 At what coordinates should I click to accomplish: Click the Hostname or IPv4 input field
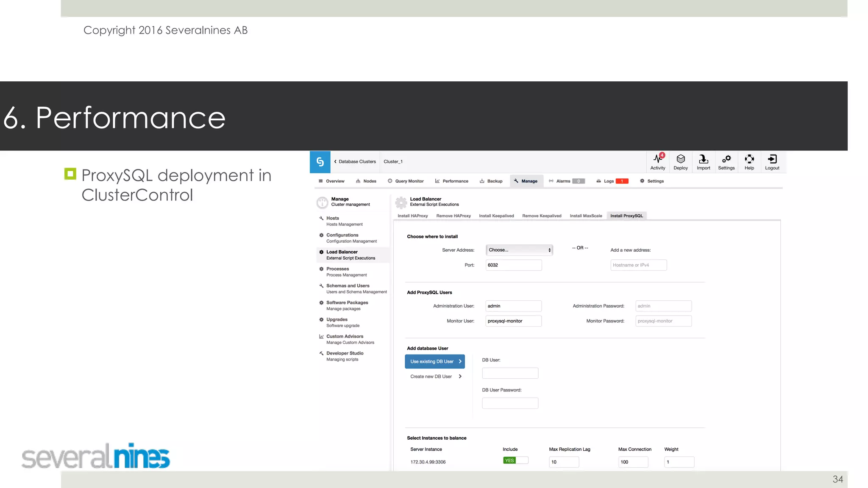(x=638, y=265)
